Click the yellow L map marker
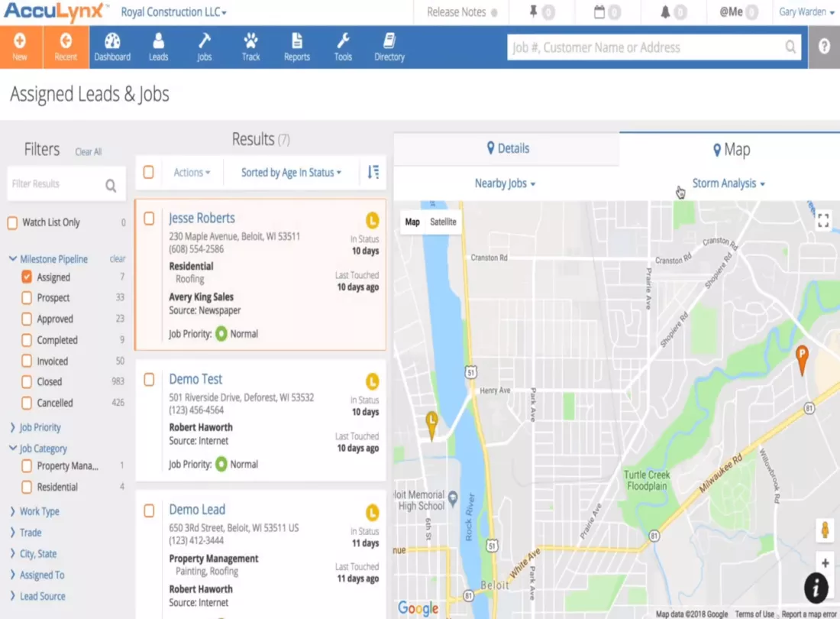840x619 pixels. [x=431, y=425]
